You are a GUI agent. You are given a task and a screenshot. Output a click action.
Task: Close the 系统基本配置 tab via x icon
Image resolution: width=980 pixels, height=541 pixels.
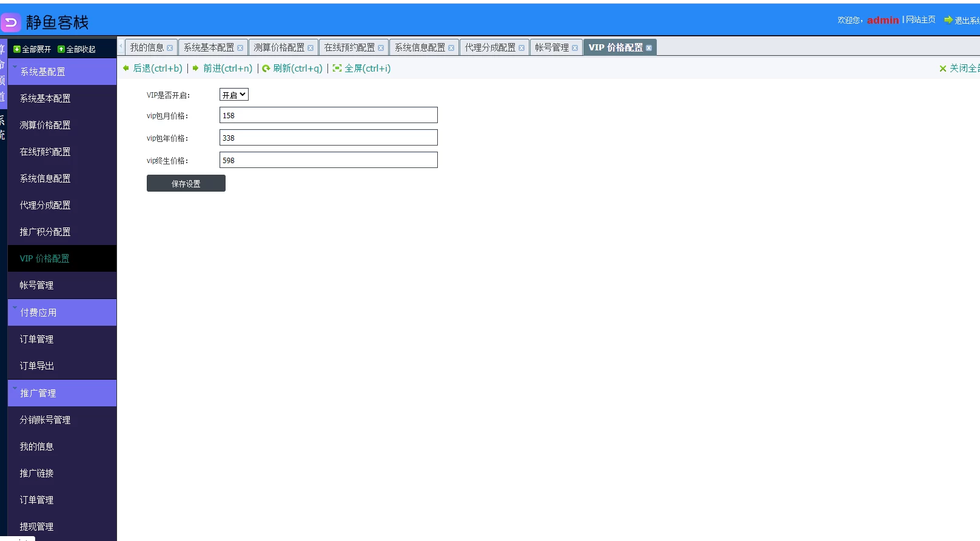click(240, 48)
